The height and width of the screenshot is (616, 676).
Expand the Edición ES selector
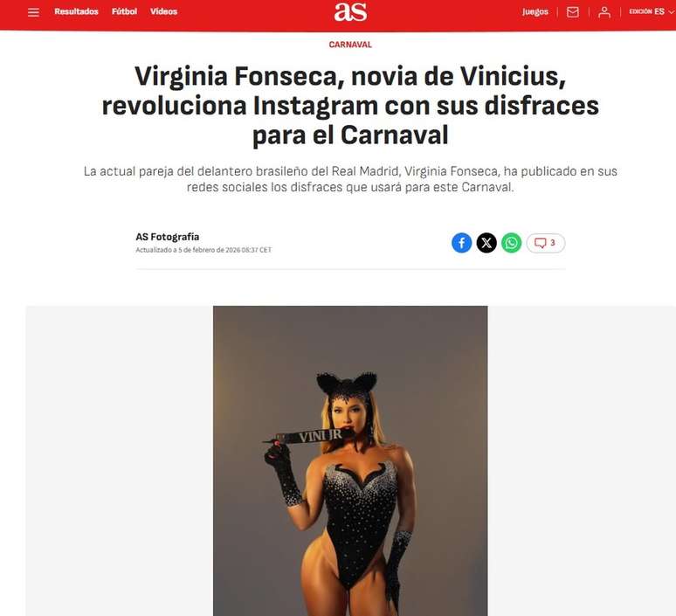652,11
